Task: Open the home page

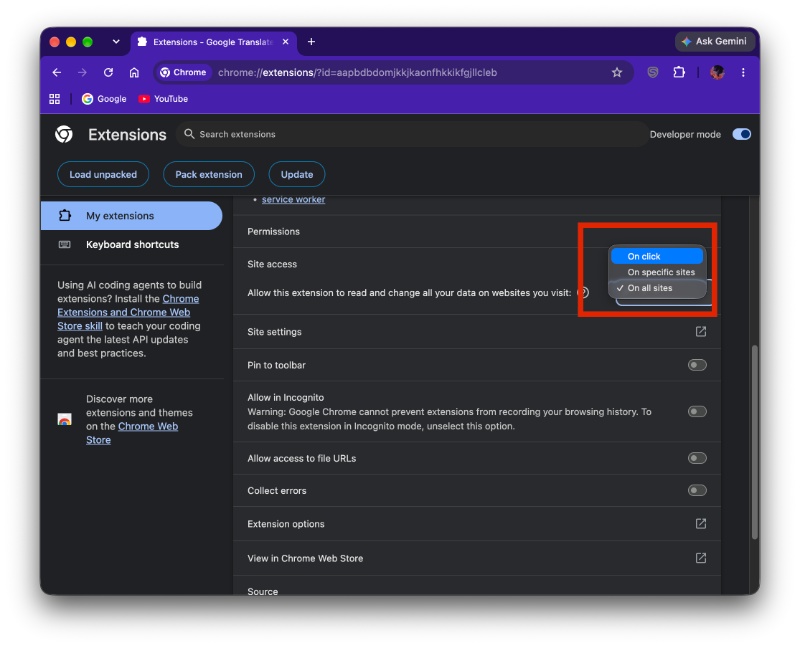Action: [134, 72]
